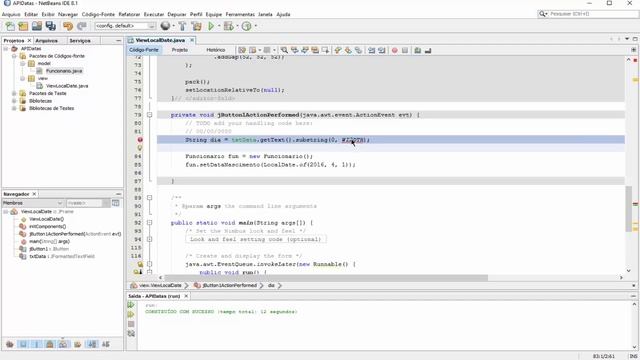Open the Run Project dropdown arrow

[x=219, y=26]
